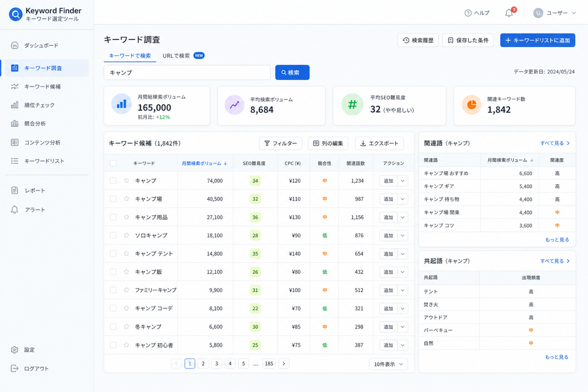This screenshot has width=588, height=392.
Task: Open the ユーザー account dropdown
Action: click(x=555, y=13)
